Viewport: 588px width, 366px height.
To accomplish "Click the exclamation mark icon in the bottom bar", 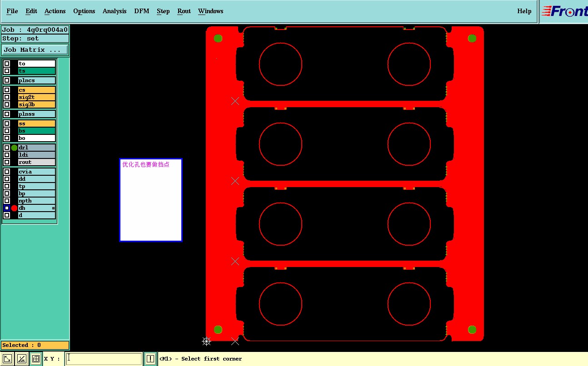I will coord(150,359).
